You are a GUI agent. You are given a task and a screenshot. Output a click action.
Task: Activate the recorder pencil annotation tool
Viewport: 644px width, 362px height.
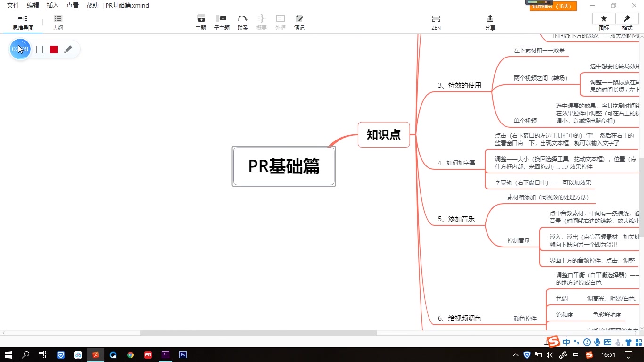tap(68, 49)
